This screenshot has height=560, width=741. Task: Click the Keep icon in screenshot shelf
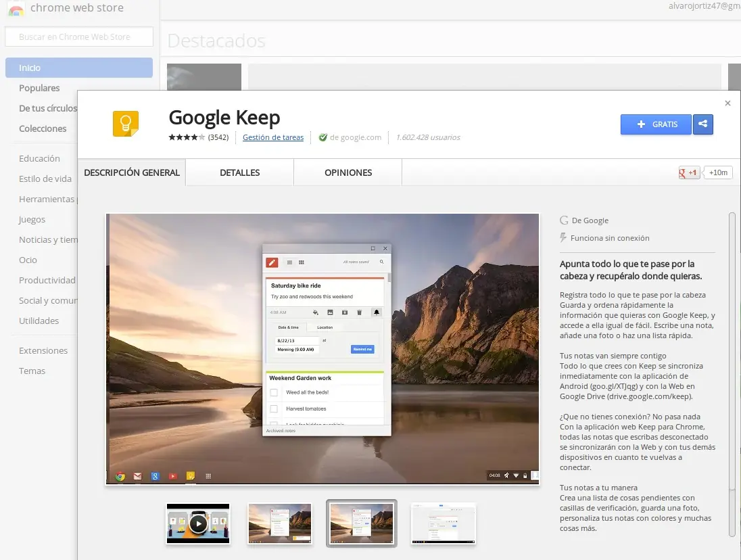coord(191,475)
